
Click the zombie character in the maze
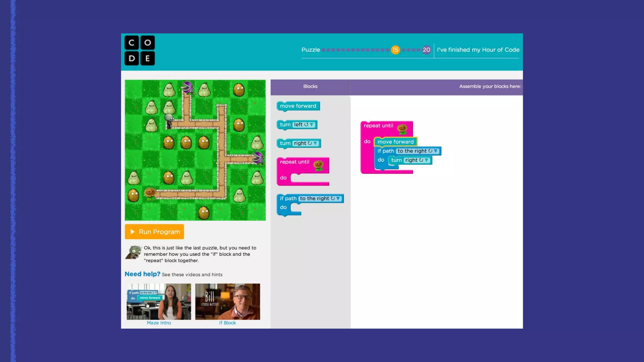pos(169,121)
